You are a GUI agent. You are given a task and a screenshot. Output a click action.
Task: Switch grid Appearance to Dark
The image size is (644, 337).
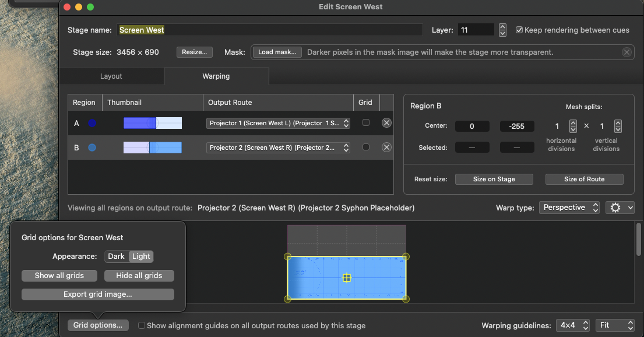pyautogui.click(x=115, y=256)
